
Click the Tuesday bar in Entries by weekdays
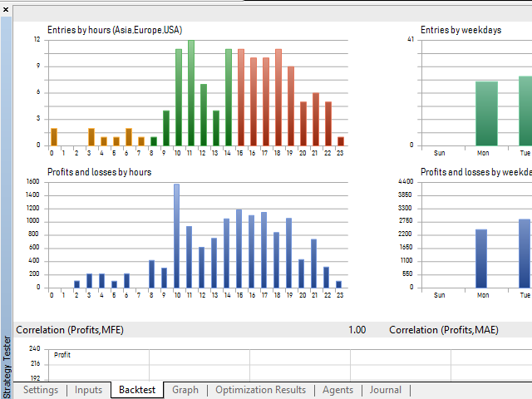(x=525, y=111)
